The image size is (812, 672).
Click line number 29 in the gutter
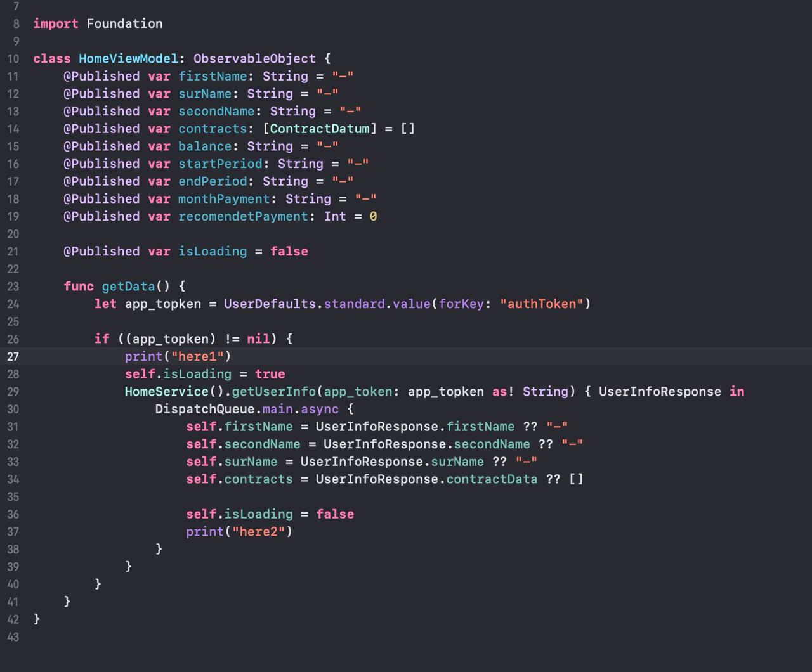click(x=13, y=392)
